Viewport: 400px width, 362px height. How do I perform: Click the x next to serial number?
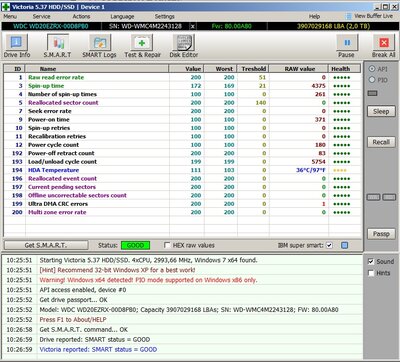pos(192,26)
